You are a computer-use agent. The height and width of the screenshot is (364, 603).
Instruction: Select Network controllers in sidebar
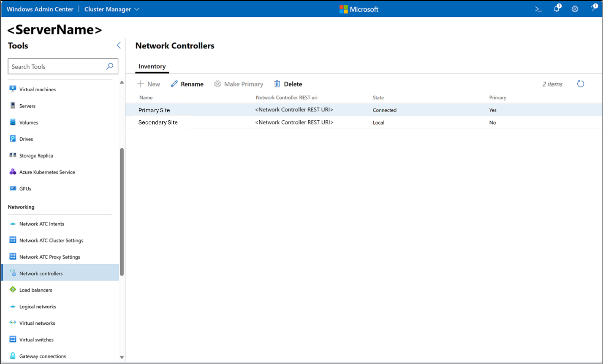41,274
